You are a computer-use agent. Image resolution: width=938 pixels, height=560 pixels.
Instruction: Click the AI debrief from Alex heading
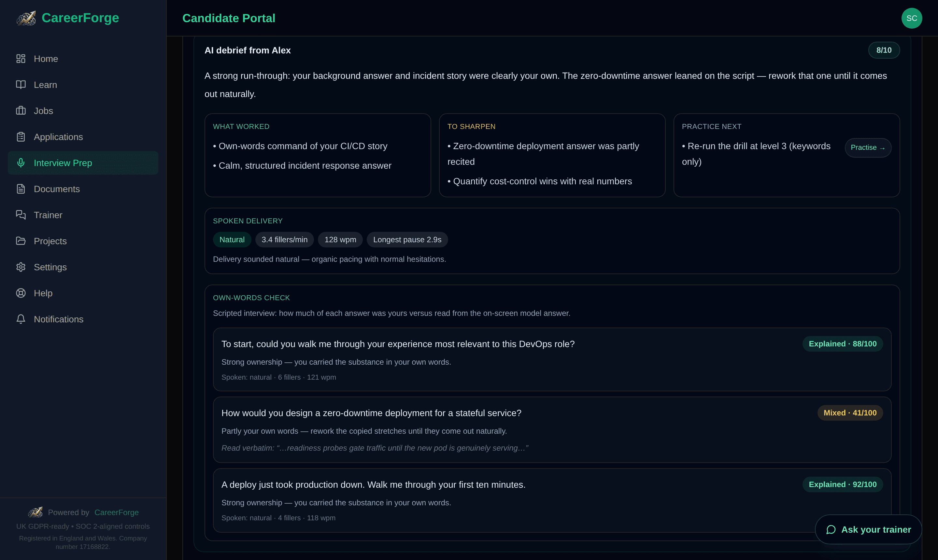(x=248, y=50)
